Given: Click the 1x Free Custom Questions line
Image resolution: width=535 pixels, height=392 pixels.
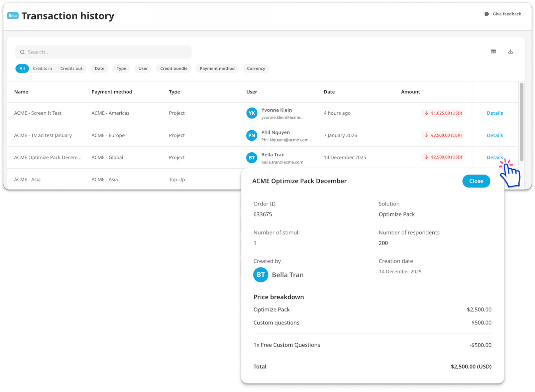Looking at the screenshot, I should click(287, 345).
